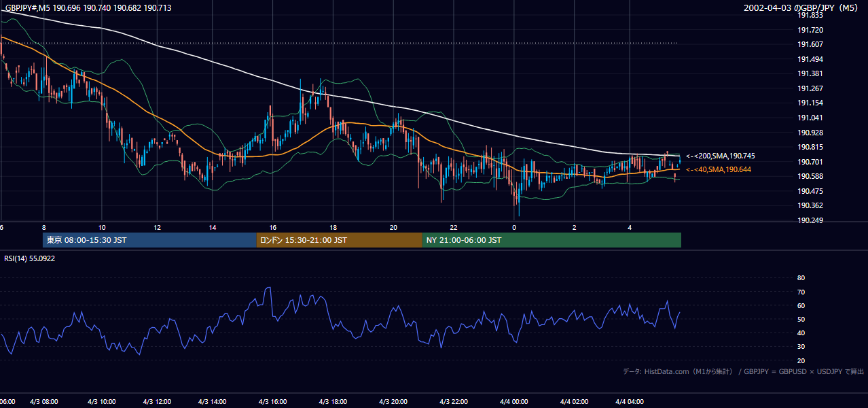Screen dimensions: 868x408
Task: Click the bottom timeline label 4/3 22:00
Action: pyautogui.click(x=454, y=402)
